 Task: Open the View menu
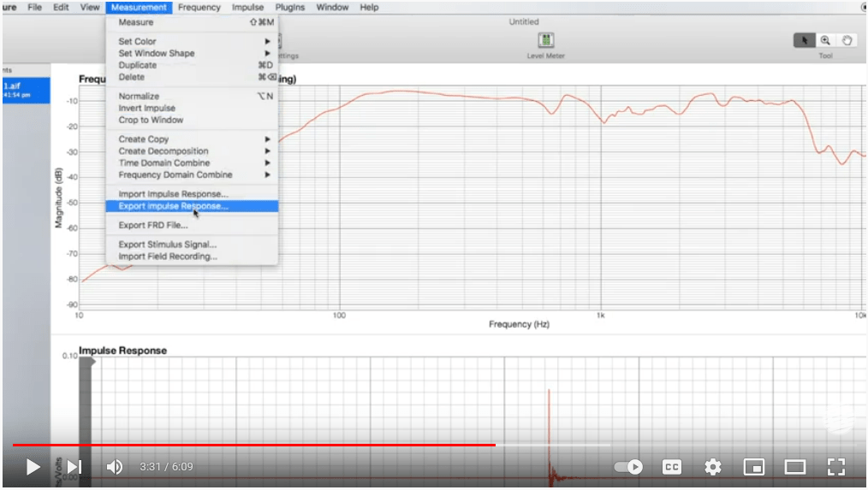coord(90,7)
